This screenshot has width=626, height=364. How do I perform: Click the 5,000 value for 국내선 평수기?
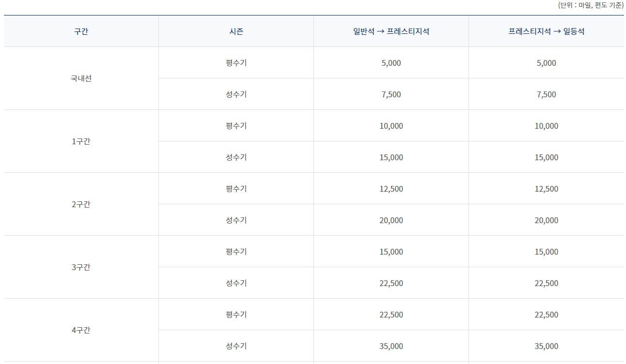coord(391,62)
